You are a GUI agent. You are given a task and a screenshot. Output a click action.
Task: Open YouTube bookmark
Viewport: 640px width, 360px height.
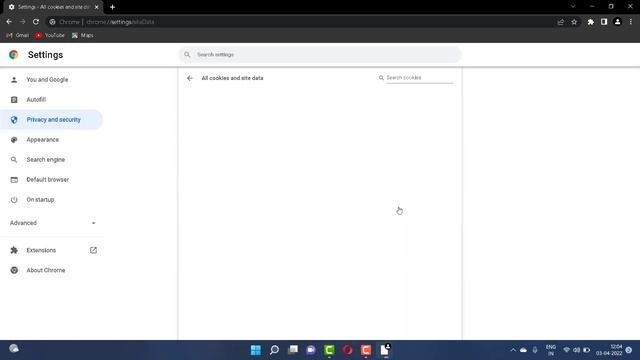click(x=50, y=36)
